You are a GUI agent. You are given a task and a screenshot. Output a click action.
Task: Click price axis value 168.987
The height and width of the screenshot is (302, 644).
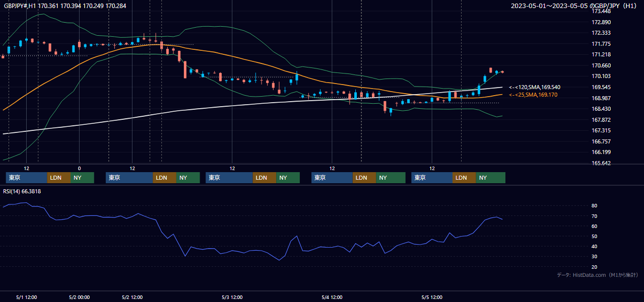pos(601,98)
